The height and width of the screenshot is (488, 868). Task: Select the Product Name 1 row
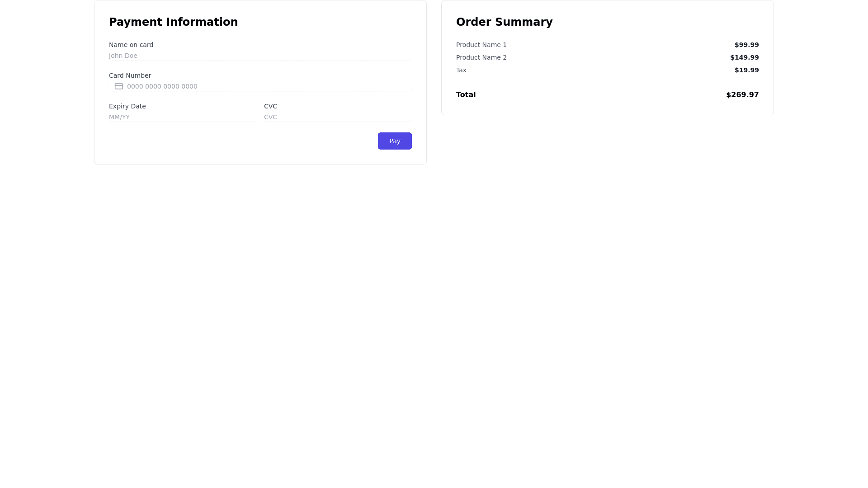tap(481, 45)
